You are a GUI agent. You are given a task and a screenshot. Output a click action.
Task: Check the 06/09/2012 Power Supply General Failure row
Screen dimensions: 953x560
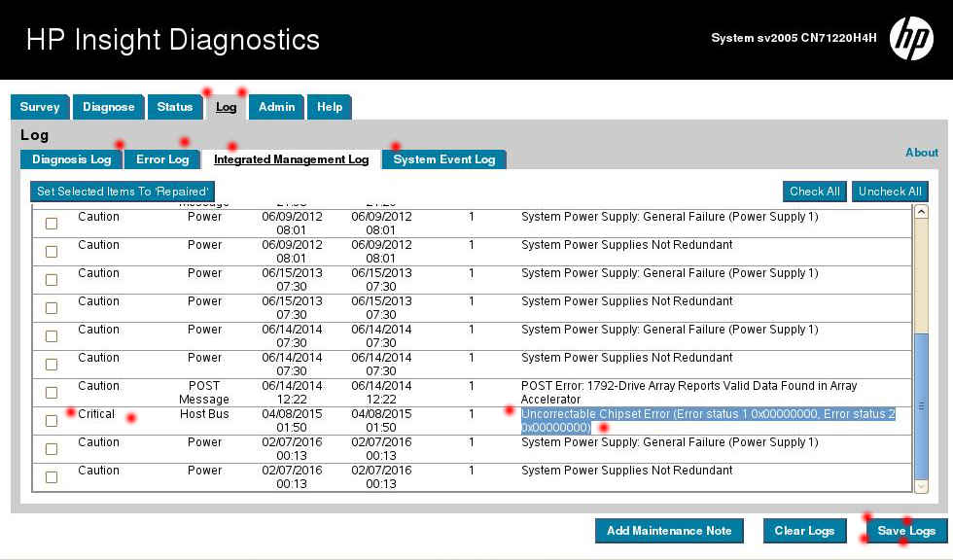coord(52,224)
